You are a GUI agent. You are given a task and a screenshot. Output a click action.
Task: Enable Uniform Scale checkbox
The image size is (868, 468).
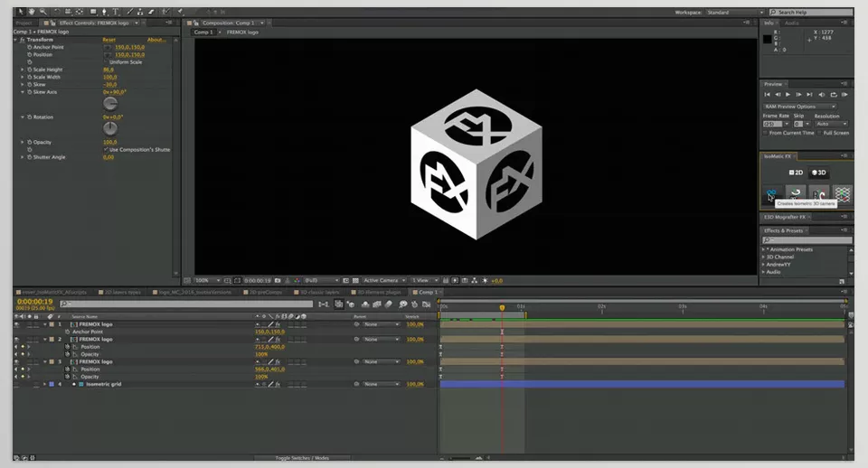click(107, 62)
